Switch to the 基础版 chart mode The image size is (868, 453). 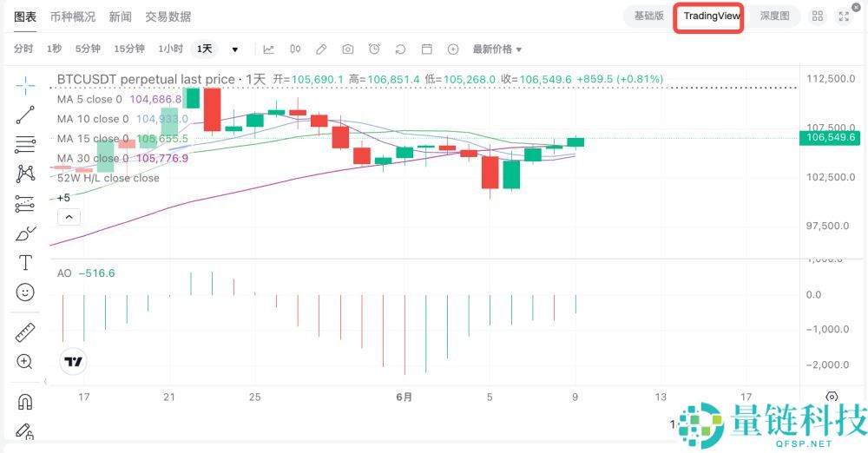pyautogui.click(x=648, y=16)
